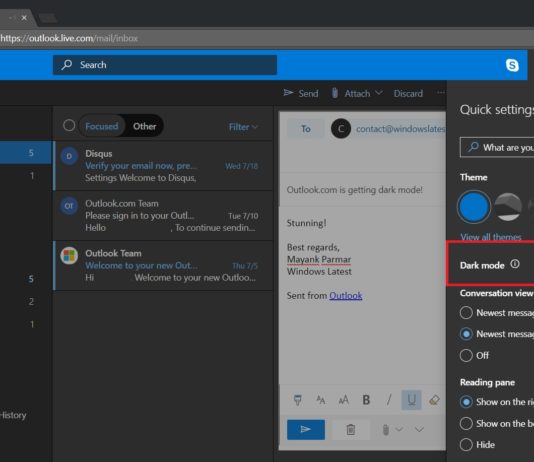Click the Send arrow icon in toolbar
The width and height of the screenshot is (534, 462).
(288, 93)
